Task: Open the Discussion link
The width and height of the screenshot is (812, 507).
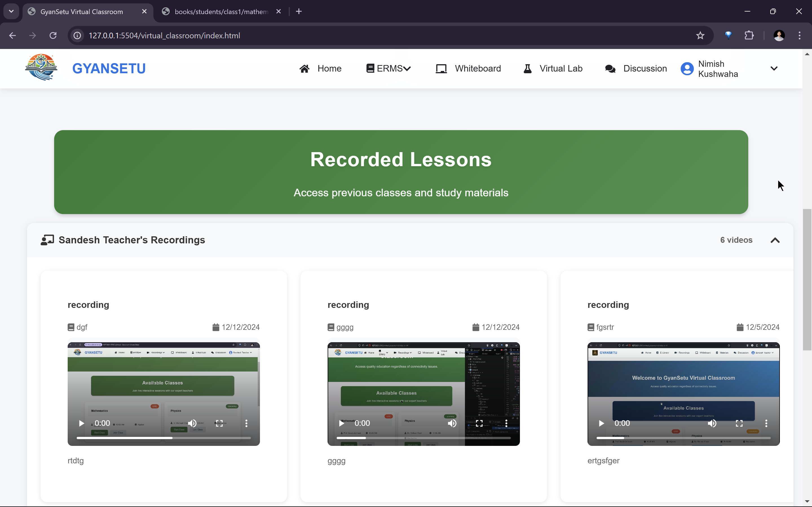Action: (x=636, y=68)
